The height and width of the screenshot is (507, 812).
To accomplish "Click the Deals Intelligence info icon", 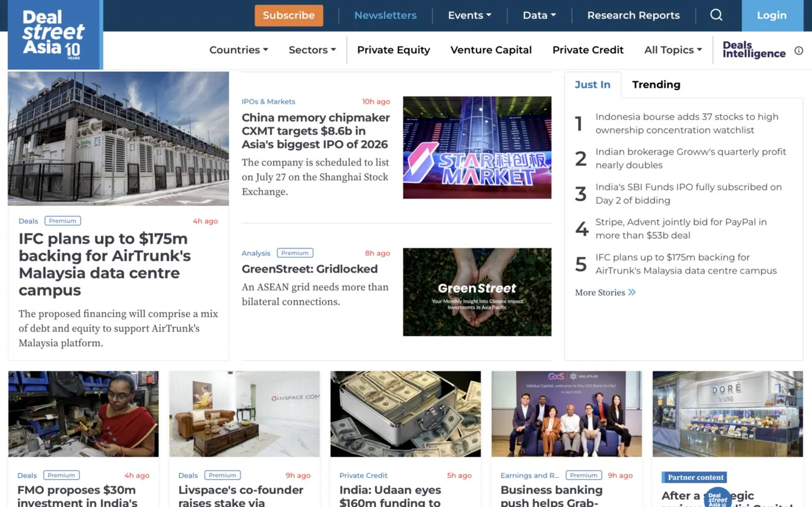I will [x=798, y=51].
